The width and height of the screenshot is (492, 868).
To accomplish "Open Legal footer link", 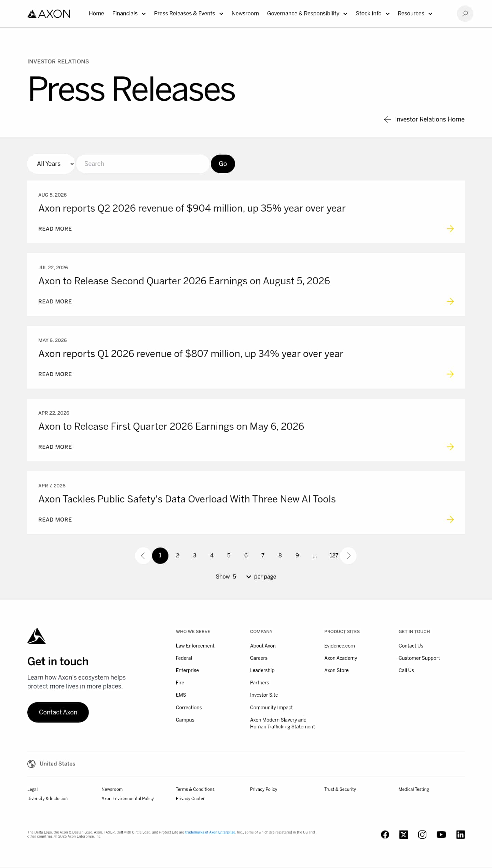I will [32, 789].
